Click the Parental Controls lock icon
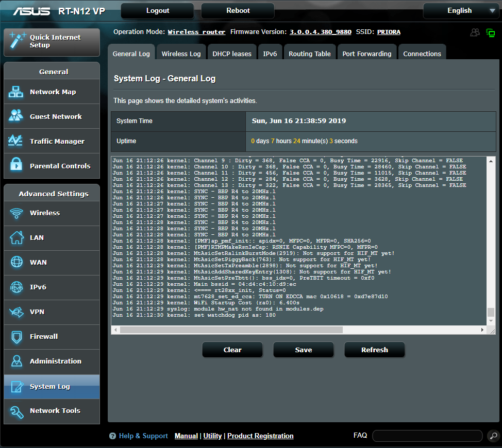The image size is (502, 448). coord(16,164)
